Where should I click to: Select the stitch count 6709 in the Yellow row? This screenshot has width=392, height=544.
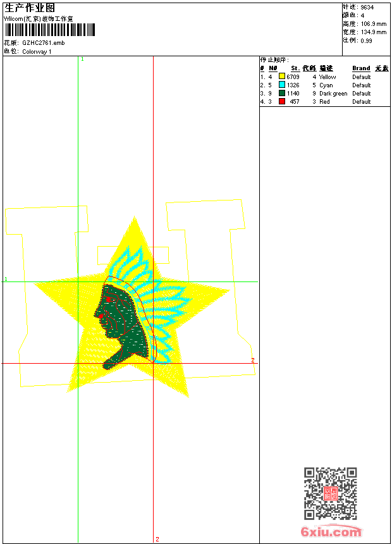coord(293,77)
